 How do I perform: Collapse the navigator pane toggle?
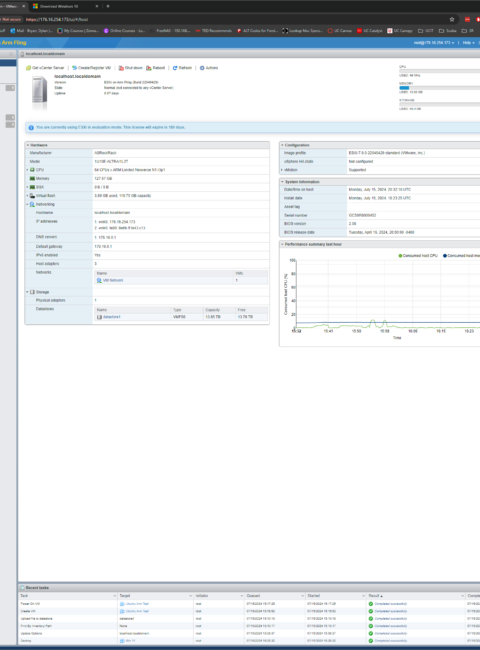coord(11,54)
